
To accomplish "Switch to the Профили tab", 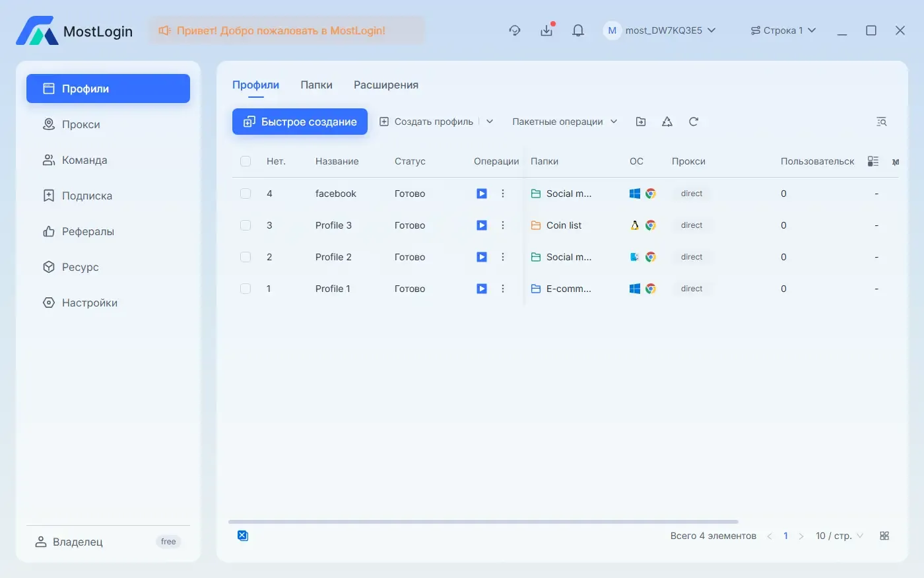I will (255, 85).
